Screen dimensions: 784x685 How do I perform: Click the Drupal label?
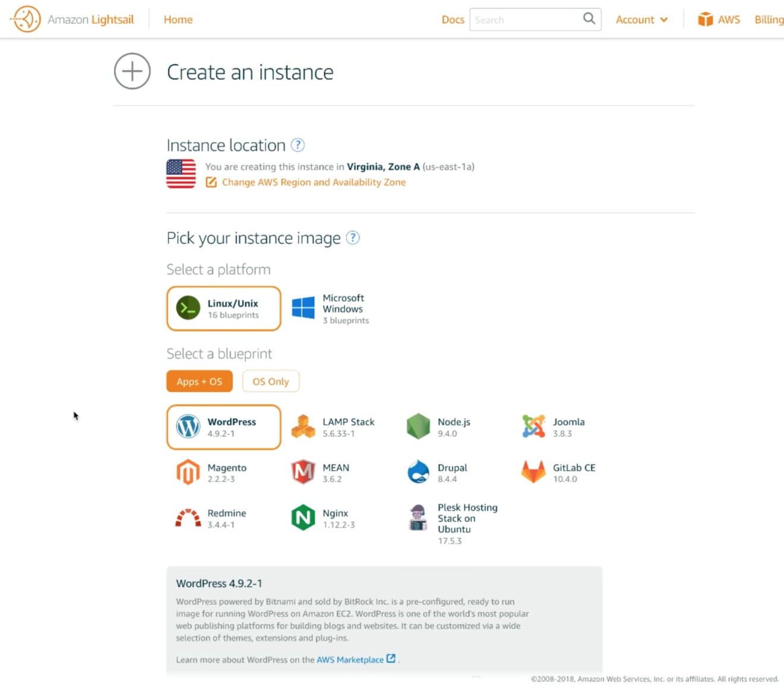[453, 468]
